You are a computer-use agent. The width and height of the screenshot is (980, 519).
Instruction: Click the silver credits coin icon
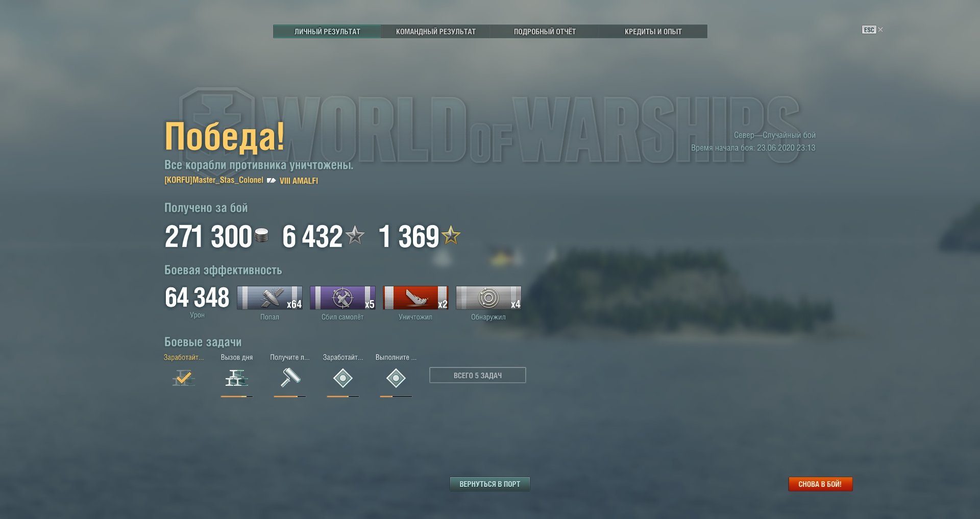pyautogui.click(x=261, y=235)
